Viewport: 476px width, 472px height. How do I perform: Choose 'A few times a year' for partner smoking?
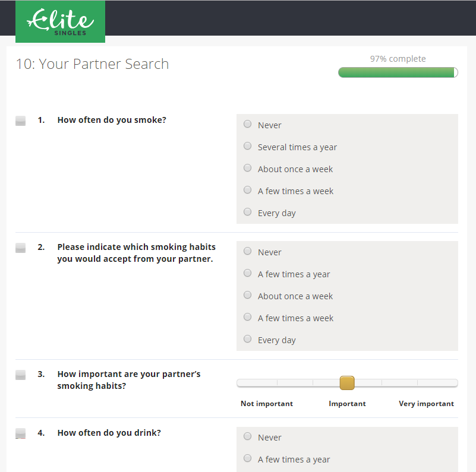[x=248, y=273]
